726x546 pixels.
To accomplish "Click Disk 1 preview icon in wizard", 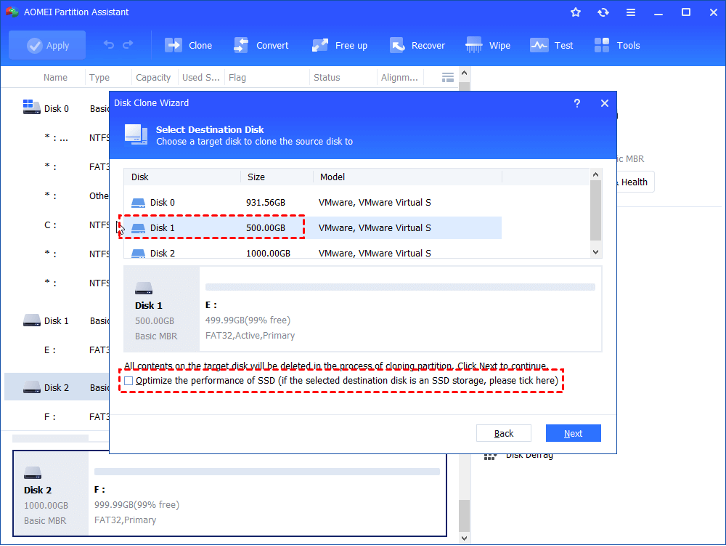I will [x=144, y=289].
